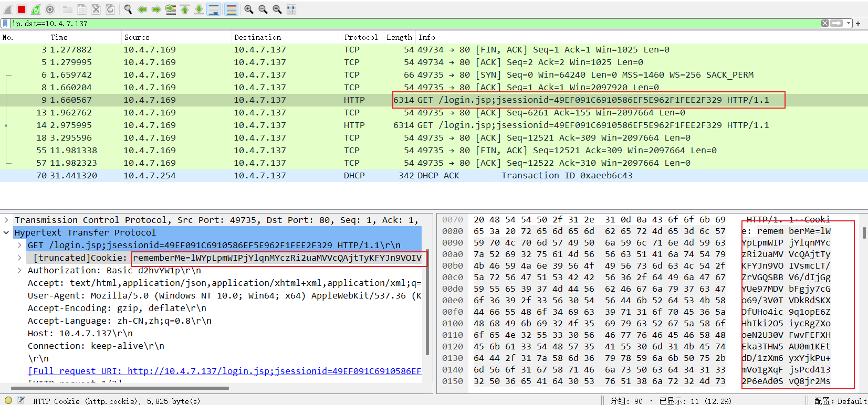
Task: Zoom out the main window text
Action: pos(263,9)
